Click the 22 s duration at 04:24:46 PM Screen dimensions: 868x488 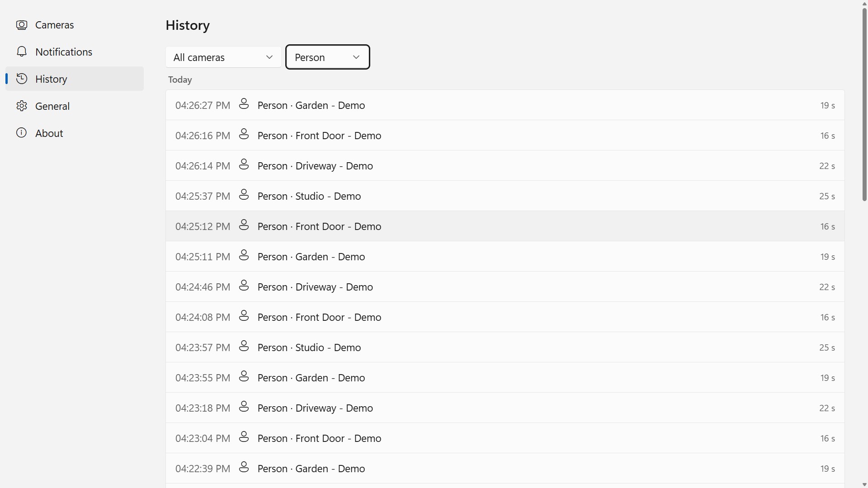tap(827, 287)
